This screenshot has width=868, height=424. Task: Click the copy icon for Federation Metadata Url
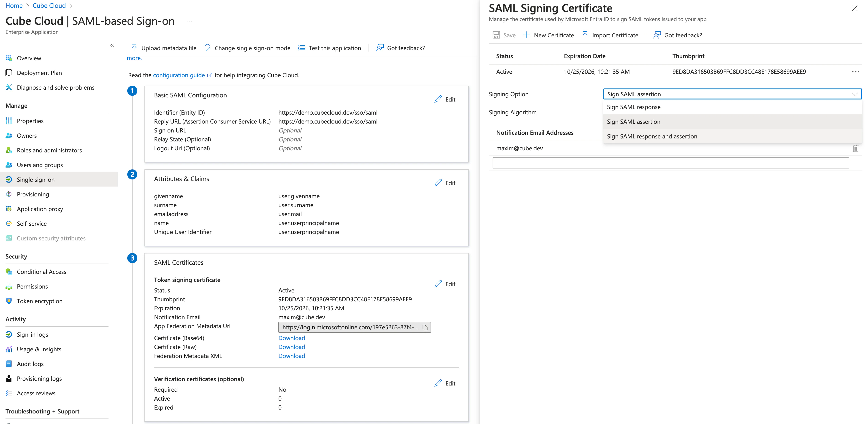(425, 328)
